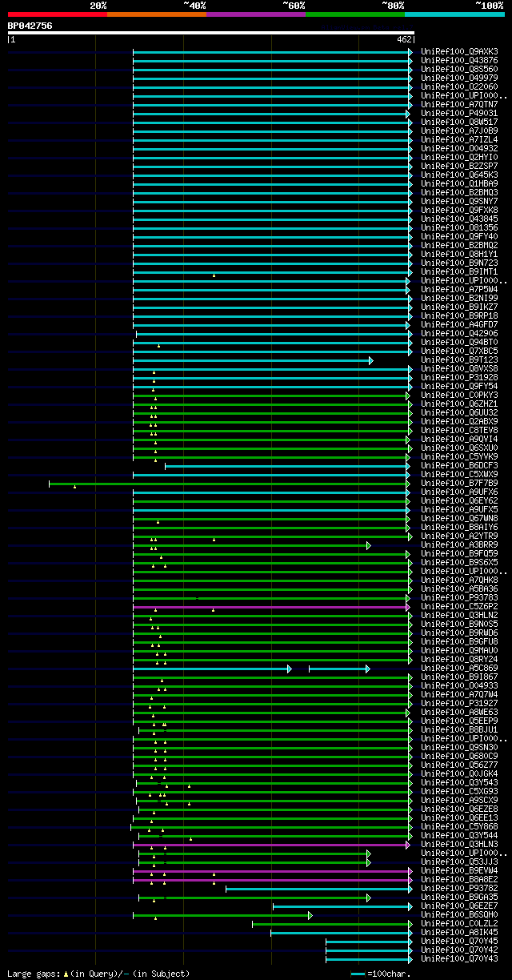Open hit UniRef100_Q9FXK8

[x=459, y=210]
